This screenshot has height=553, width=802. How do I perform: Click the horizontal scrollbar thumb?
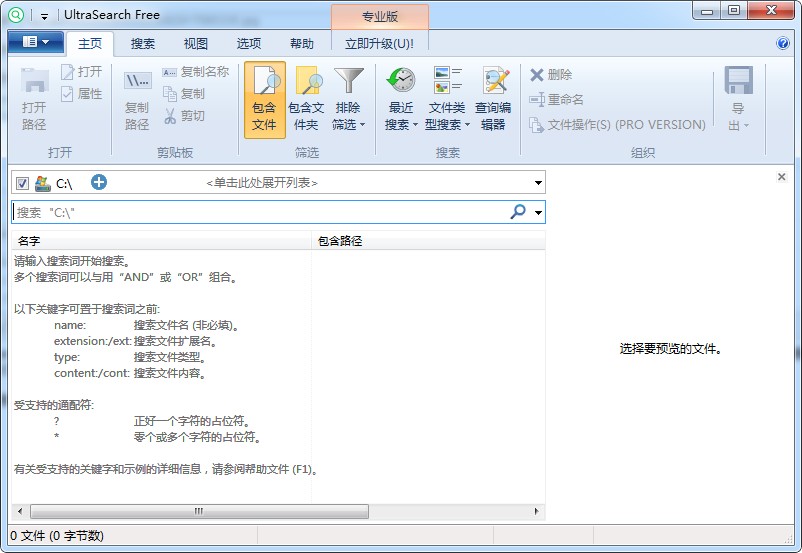point(199,511)
